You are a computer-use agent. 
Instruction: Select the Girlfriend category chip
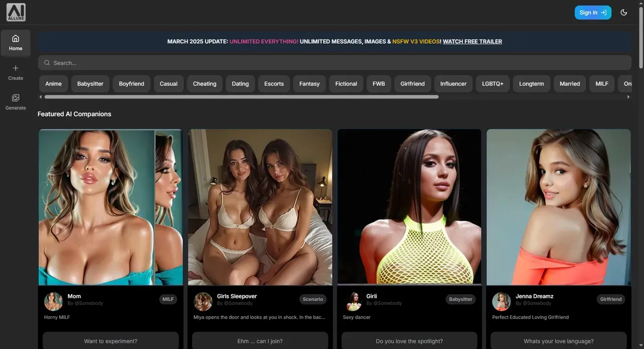pos(413,84)
